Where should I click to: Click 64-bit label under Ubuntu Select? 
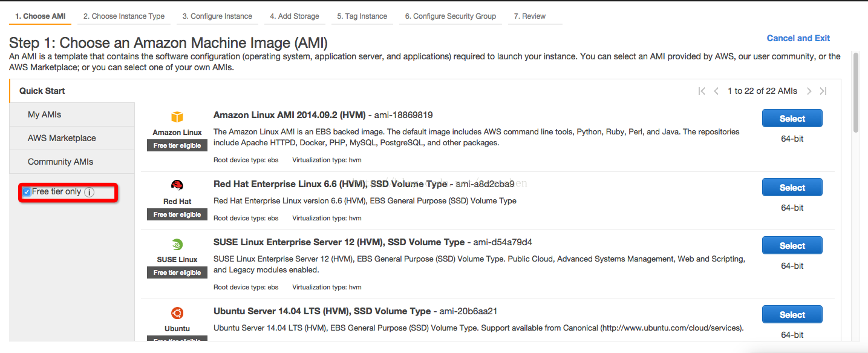[792, 335]
